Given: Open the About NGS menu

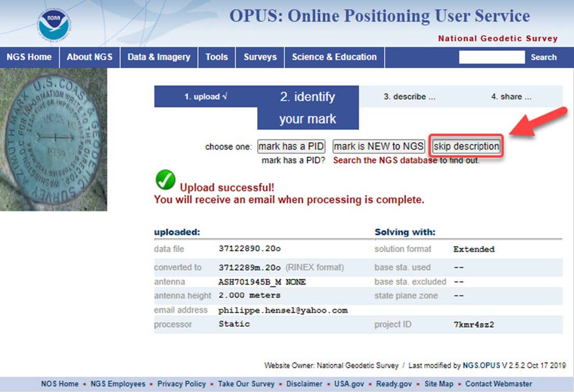Looking at the screenshot, I should click(89, 57).
